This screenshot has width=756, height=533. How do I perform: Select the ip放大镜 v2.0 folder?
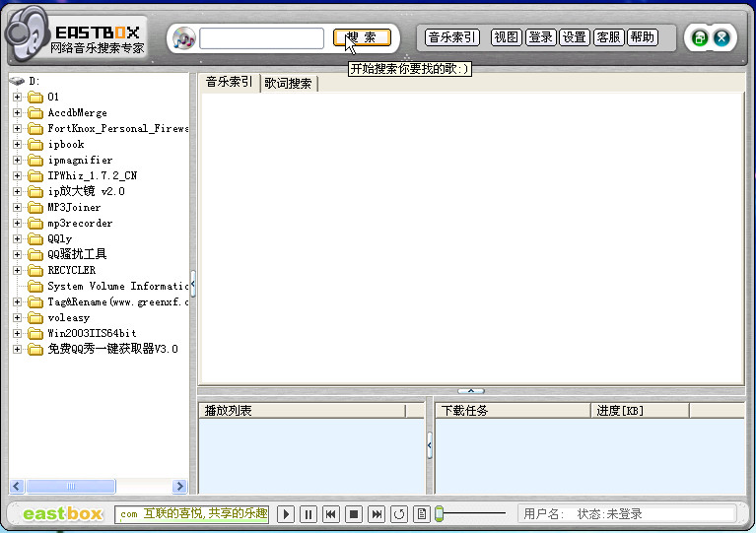[x=77, y=192]
